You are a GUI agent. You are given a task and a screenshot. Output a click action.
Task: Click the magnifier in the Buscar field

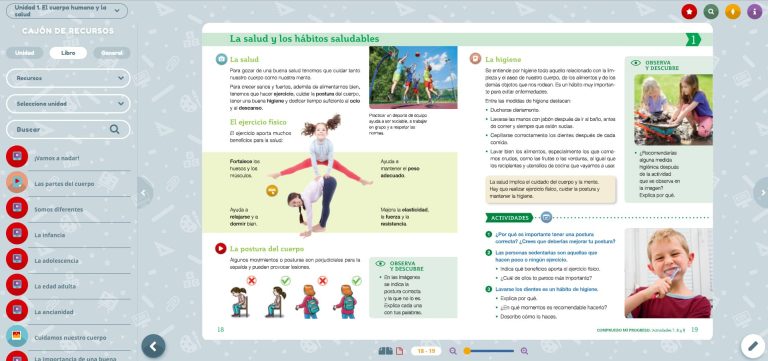(114, 129)
